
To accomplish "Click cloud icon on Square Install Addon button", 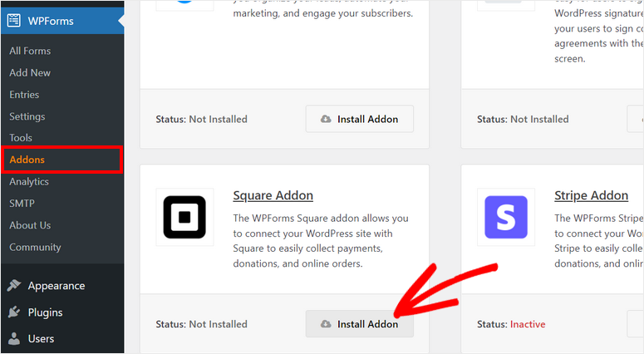I will (326, 324).
